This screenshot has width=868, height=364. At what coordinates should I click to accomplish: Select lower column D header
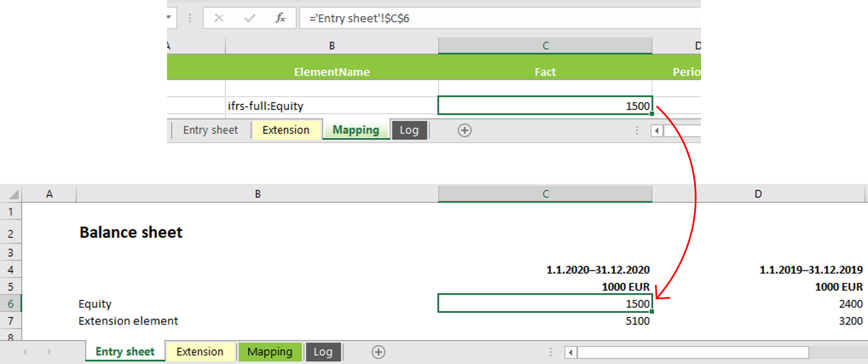click(759, 194)
